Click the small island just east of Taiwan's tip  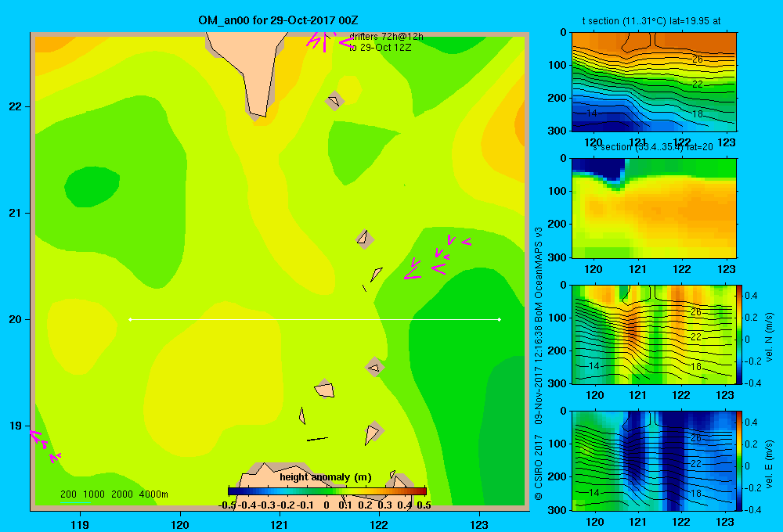tap(334, 101)
